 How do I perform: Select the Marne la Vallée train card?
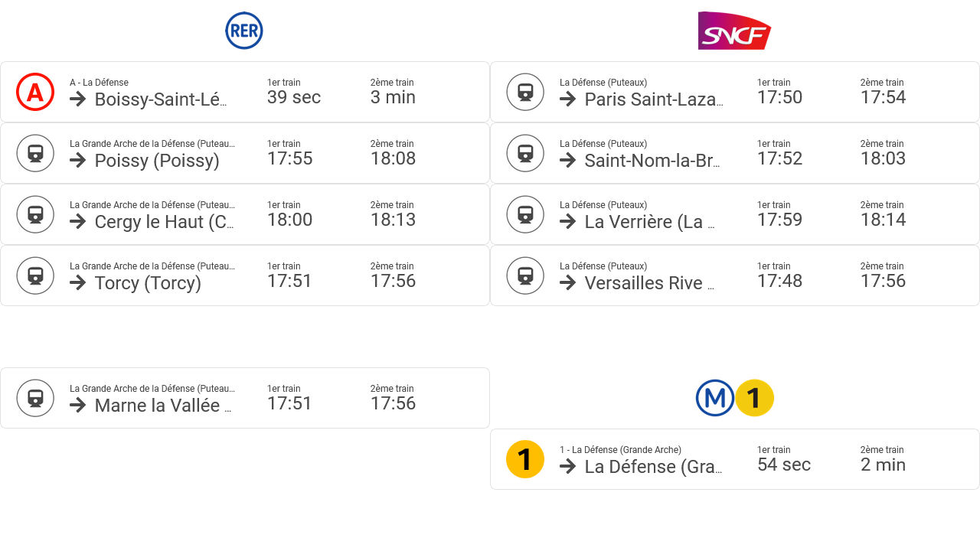point(245,398)
